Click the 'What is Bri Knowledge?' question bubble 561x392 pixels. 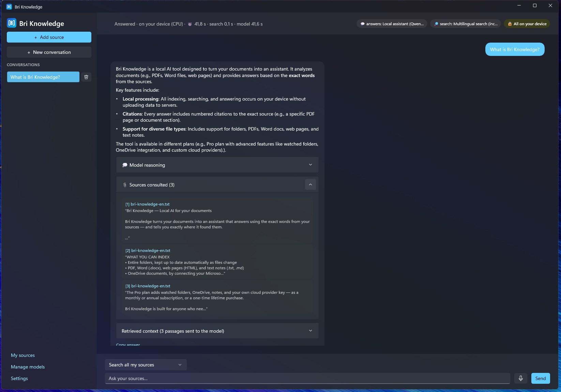(x=515, y=49)
